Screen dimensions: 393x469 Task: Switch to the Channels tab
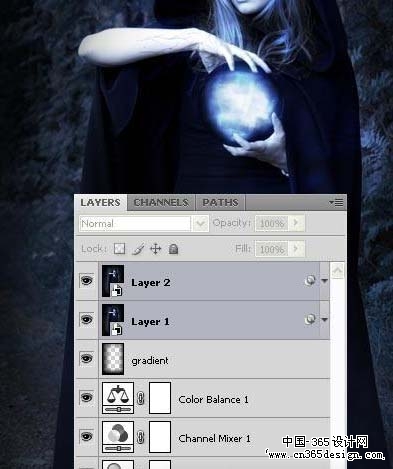[161, 202]
